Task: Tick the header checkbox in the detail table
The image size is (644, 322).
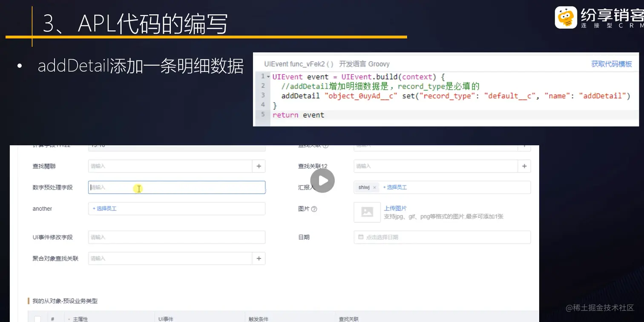Action: (x=37, y=319)
